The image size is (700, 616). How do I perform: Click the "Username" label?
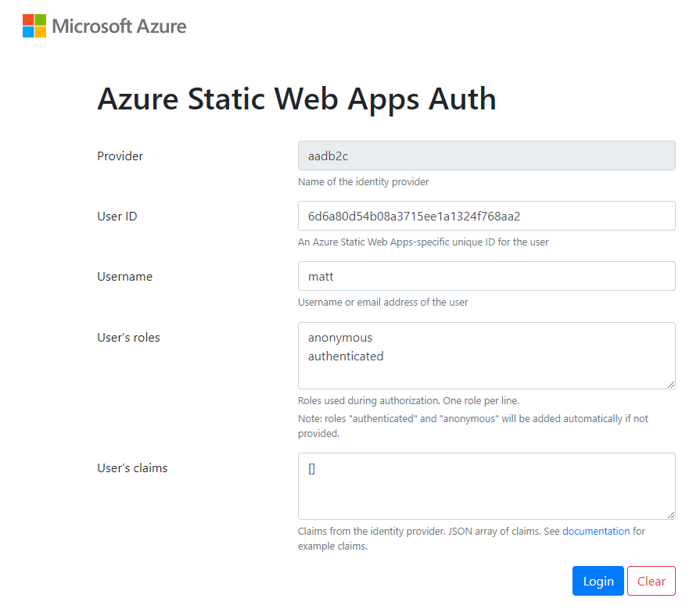[125, 277]
